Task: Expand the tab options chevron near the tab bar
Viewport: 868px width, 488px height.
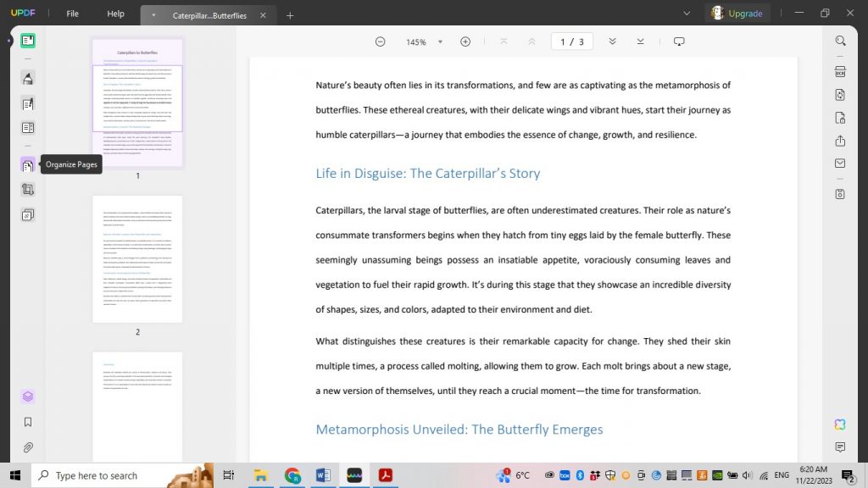Action: click(687, 14)
